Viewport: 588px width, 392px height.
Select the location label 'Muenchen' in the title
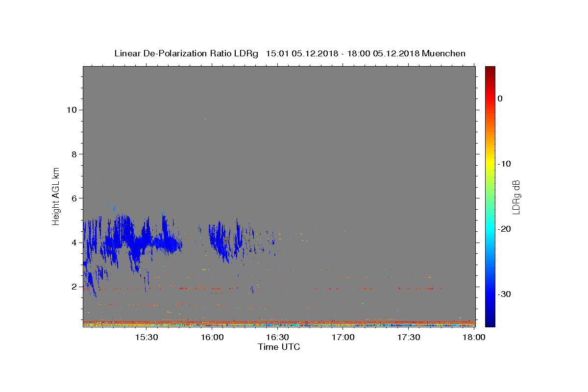tap(443, 53)
